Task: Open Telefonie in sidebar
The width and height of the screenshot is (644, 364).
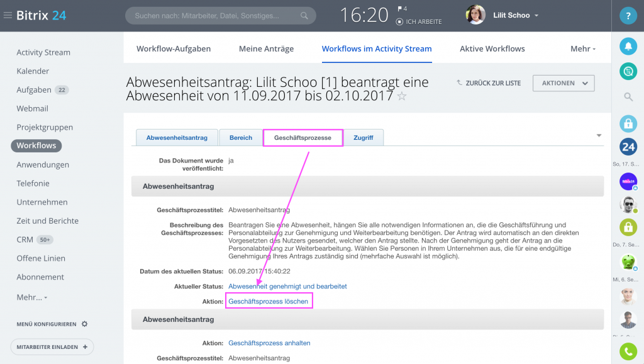Action: [33, 183]
